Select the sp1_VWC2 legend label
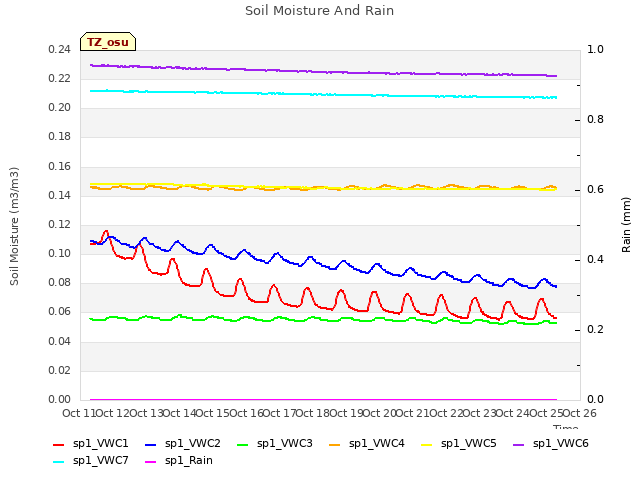The width and height of the screenshot is (640, 480). (x=193, y=444)
